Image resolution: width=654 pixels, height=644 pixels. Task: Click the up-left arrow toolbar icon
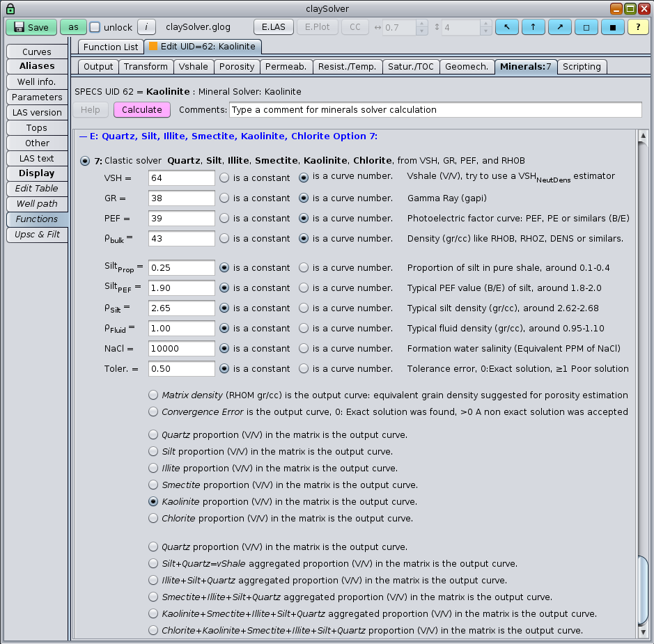pos(507,27)
